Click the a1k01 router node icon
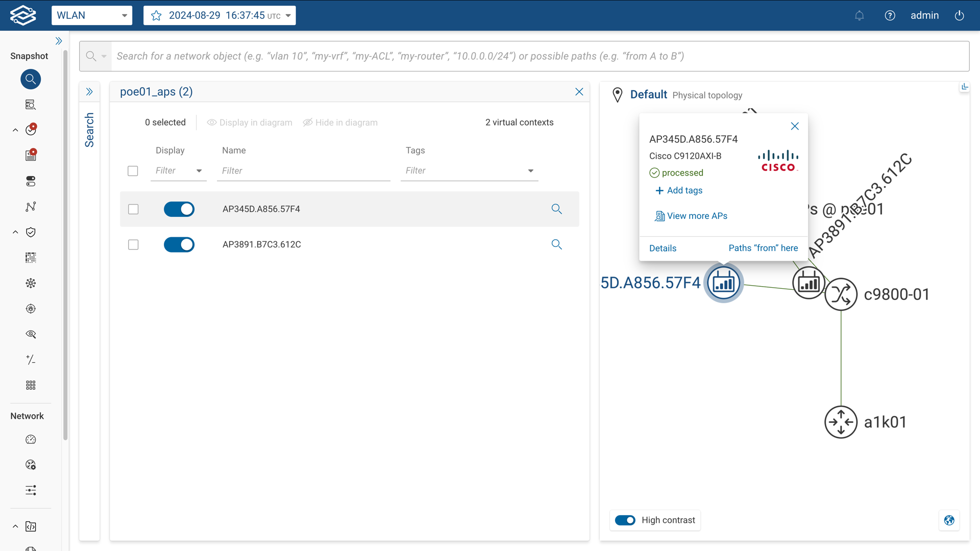 [x=841, y=422]
